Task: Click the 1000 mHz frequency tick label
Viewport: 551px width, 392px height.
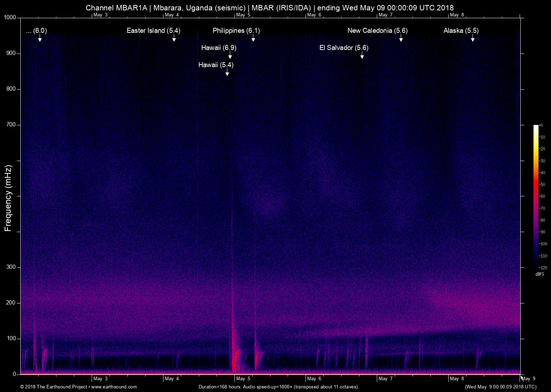Action: [x=10, y=17]
